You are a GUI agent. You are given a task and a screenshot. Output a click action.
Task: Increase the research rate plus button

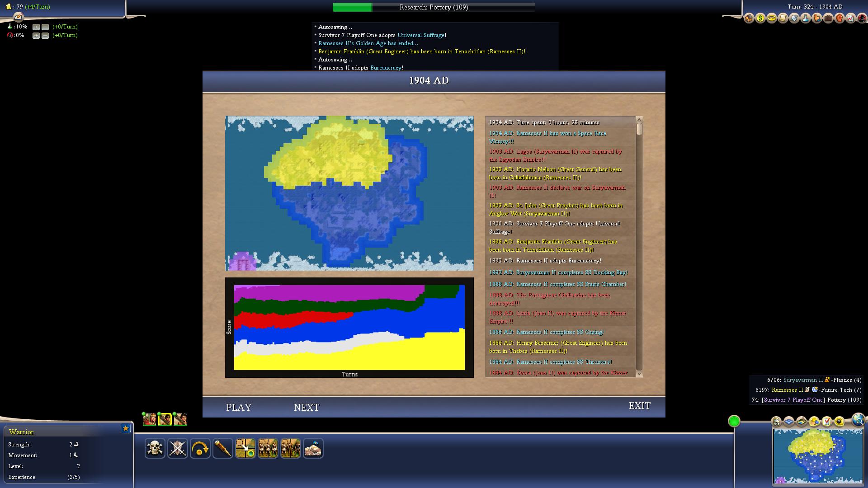pyautogui.click(x=36, y=27)
